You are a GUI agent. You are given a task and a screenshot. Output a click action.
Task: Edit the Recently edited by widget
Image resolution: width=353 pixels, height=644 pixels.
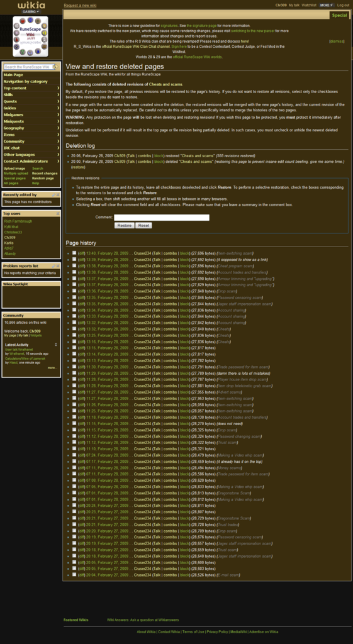[53, 195]
